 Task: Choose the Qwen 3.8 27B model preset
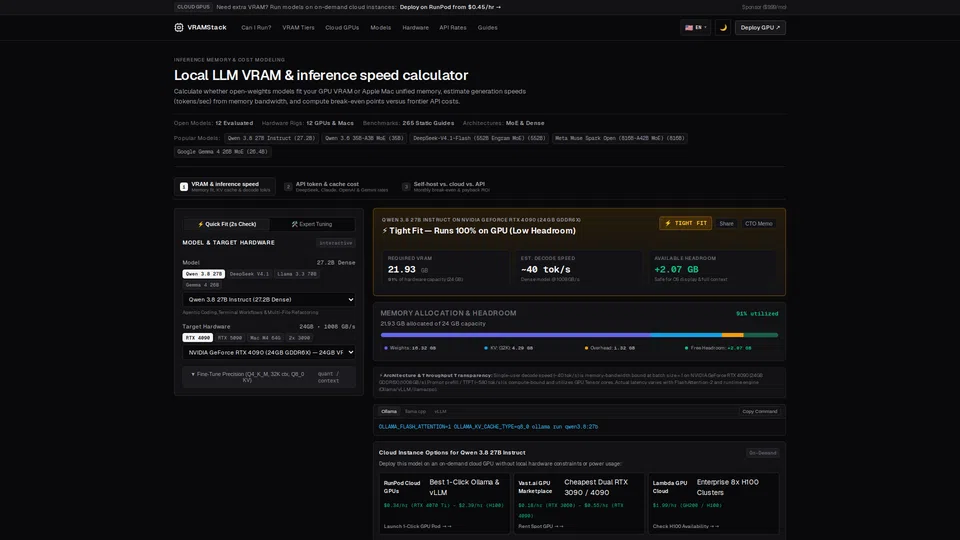(203, 274)
